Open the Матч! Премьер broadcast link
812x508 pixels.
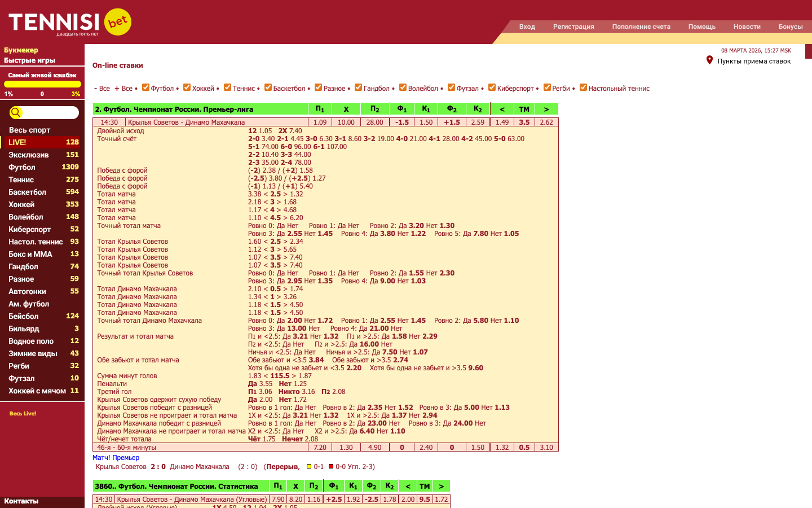click(116, 458)
